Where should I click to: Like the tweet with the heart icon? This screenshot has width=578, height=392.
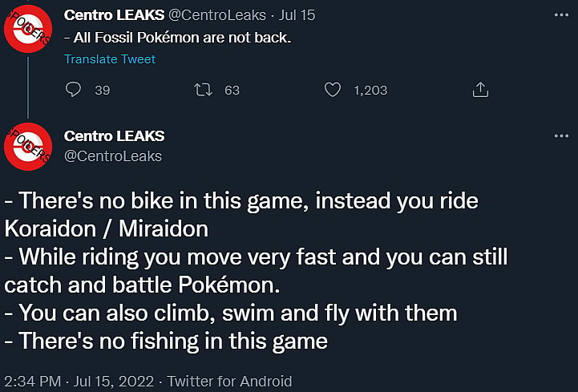tap(333, 90)
